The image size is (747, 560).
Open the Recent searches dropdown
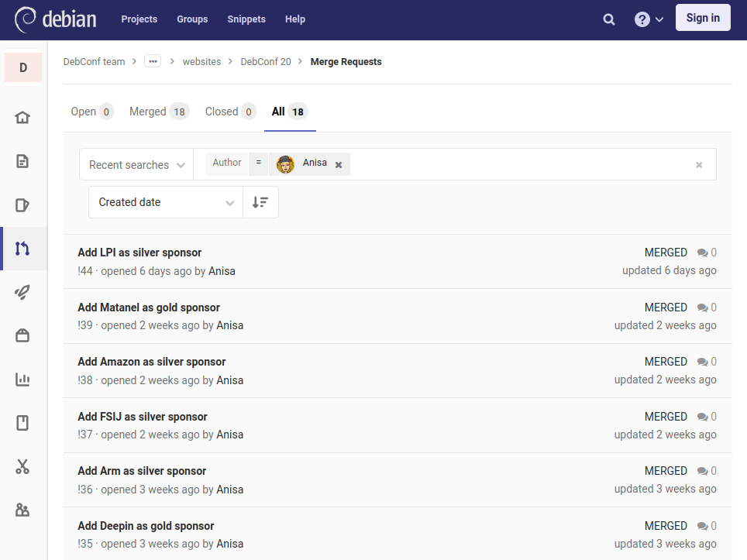tap(136, 164)
